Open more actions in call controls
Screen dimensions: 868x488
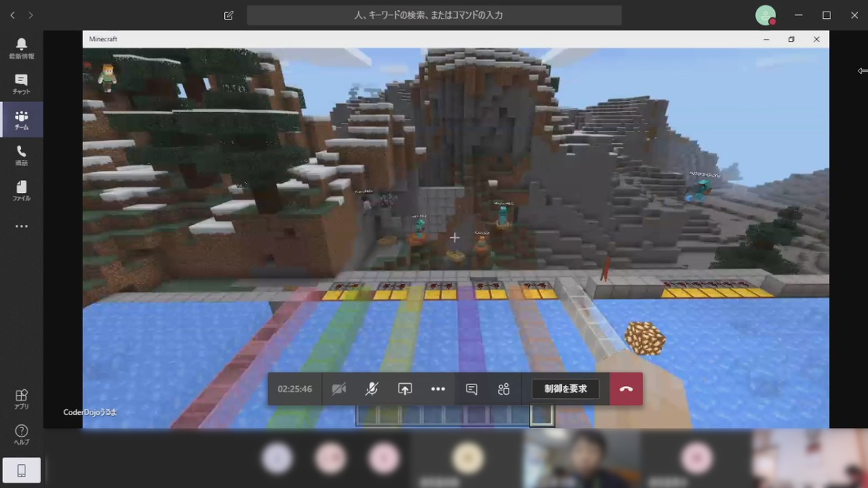tap(438, 389)
